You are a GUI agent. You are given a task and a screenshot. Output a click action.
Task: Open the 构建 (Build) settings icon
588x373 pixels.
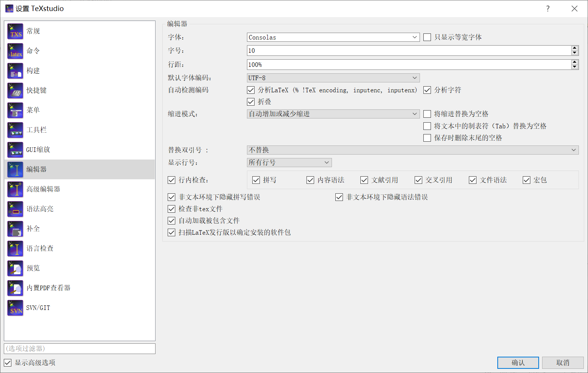[15, 71]
